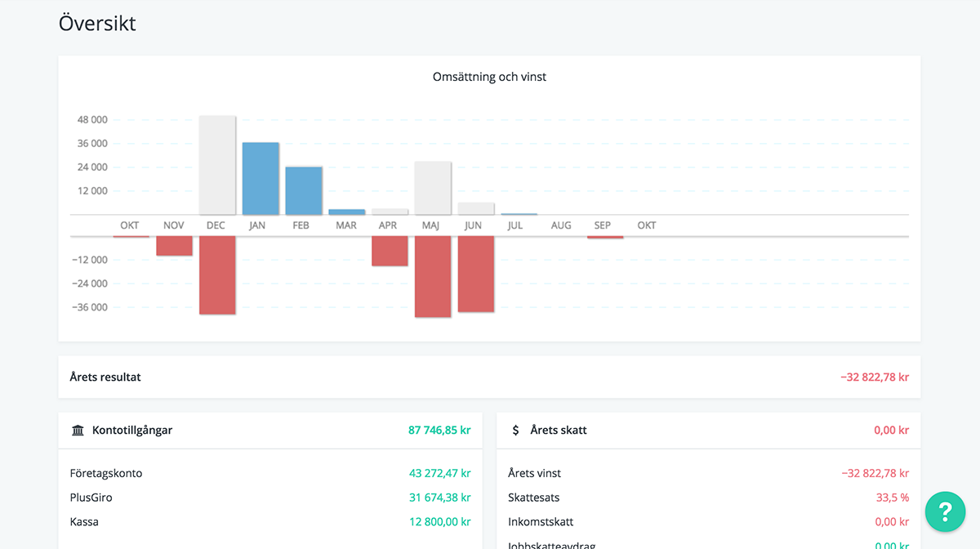
Task: Click the small red September bar
Action: click(604, 237)
